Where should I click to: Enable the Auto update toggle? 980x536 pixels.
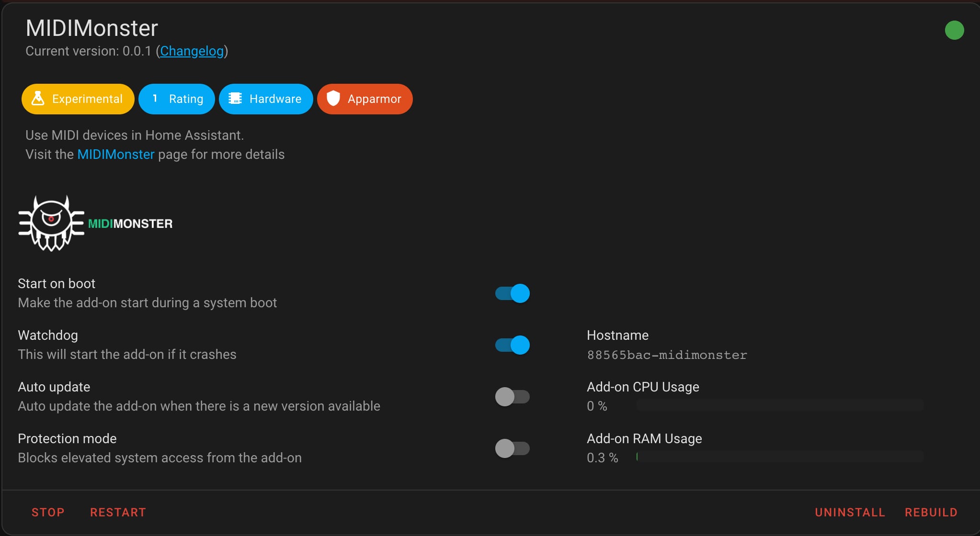point(512,397)
